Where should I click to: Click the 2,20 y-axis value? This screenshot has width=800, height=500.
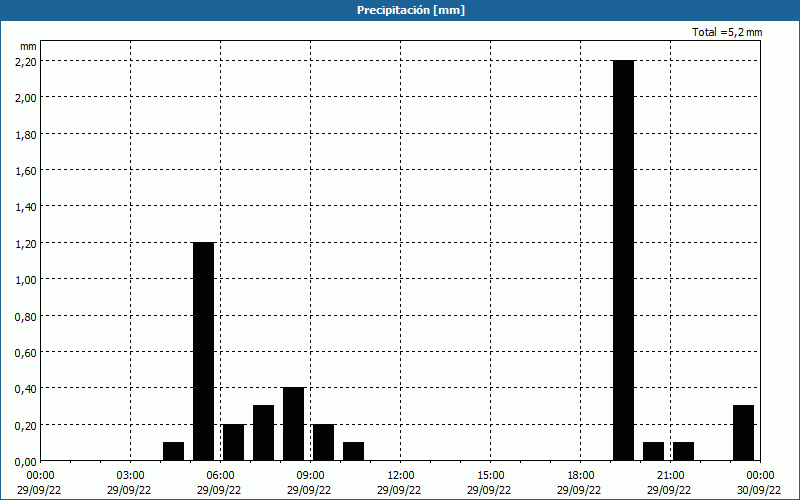tap(26, 61)
